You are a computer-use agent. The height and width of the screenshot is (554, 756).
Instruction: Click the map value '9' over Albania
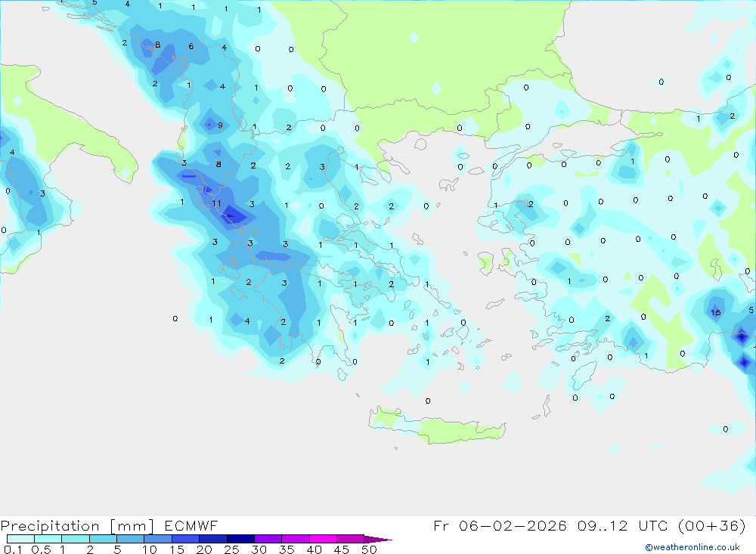(x=220, y=125)
